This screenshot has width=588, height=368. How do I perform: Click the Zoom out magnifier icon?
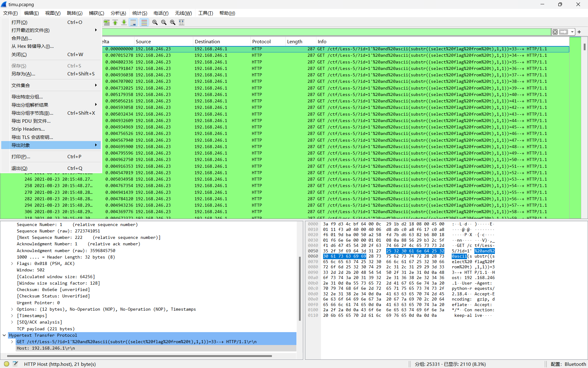164,22
